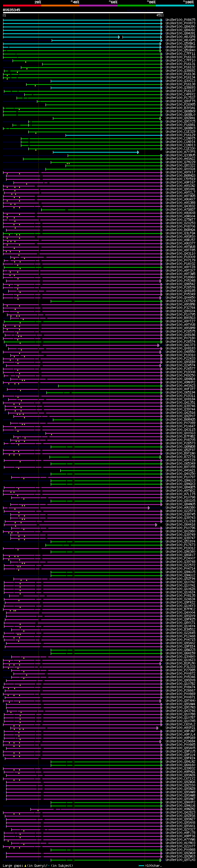This screenshot has height=868, width=197.
Task: Click label UniRef100_Q9ZRA1
Action: 180,118
